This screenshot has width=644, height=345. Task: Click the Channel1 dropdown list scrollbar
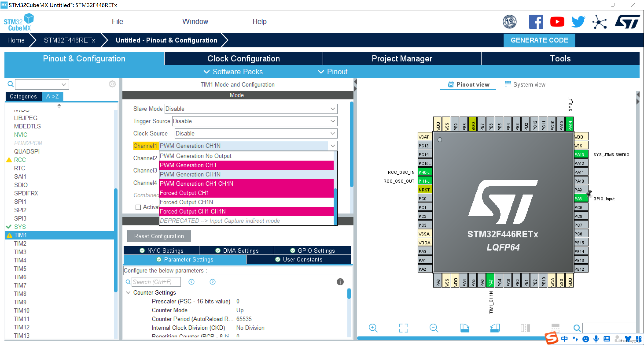(335, 206)
